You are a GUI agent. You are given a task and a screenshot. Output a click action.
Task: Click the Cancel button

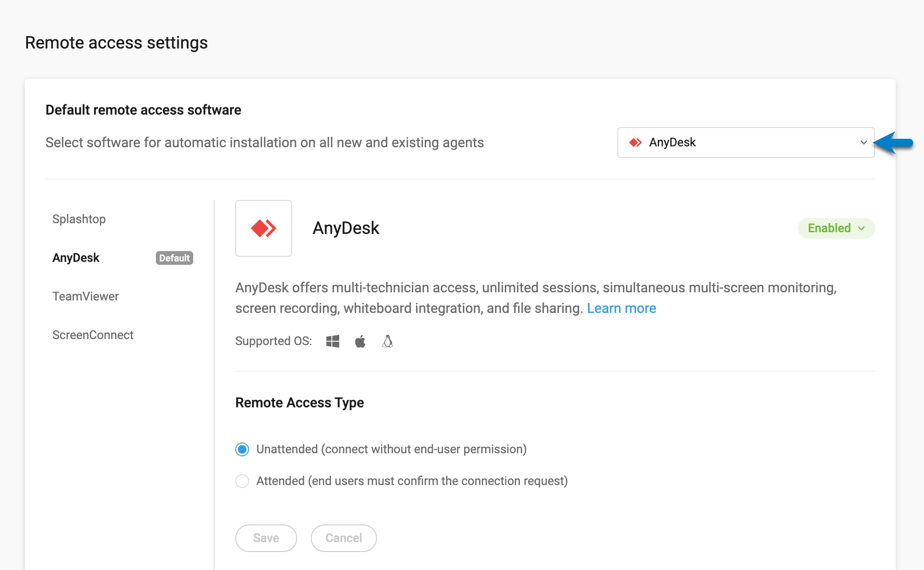tap(343, 538)
